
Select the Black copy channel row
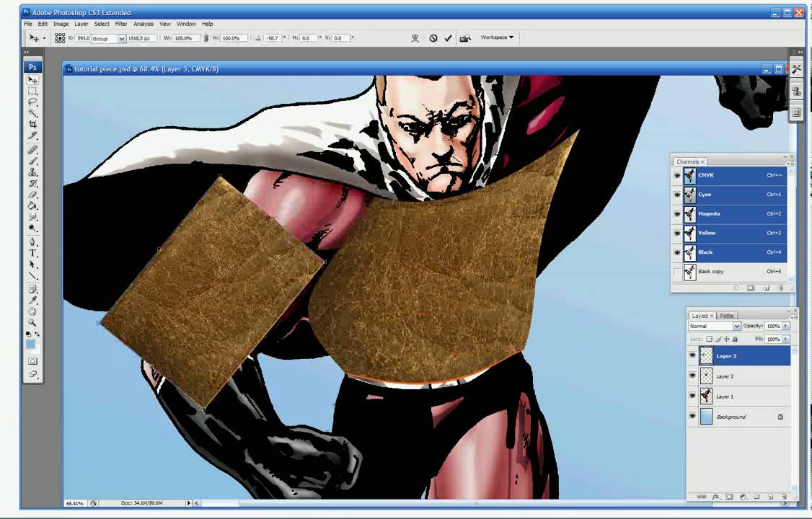click(729, 272)
